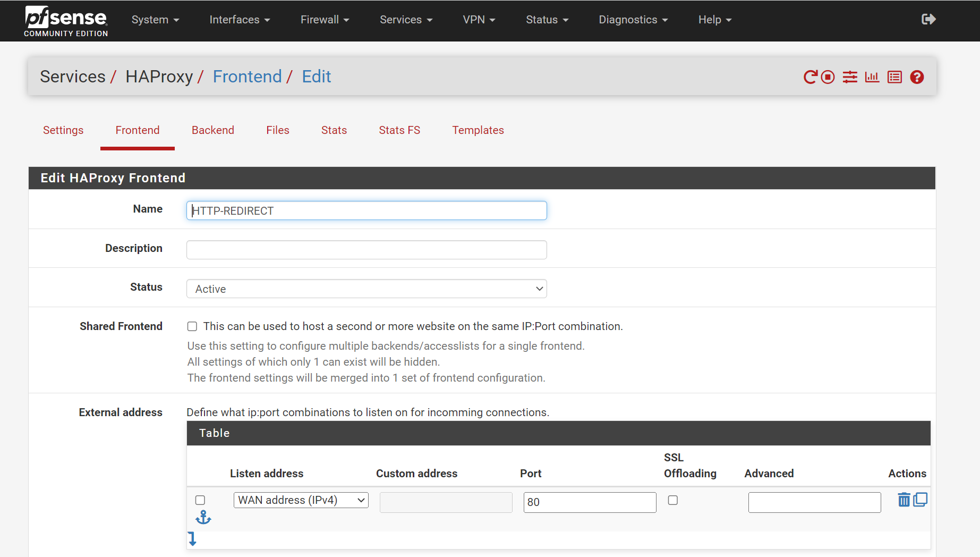Click the Frontend breadcrumb link

[248, 77]
